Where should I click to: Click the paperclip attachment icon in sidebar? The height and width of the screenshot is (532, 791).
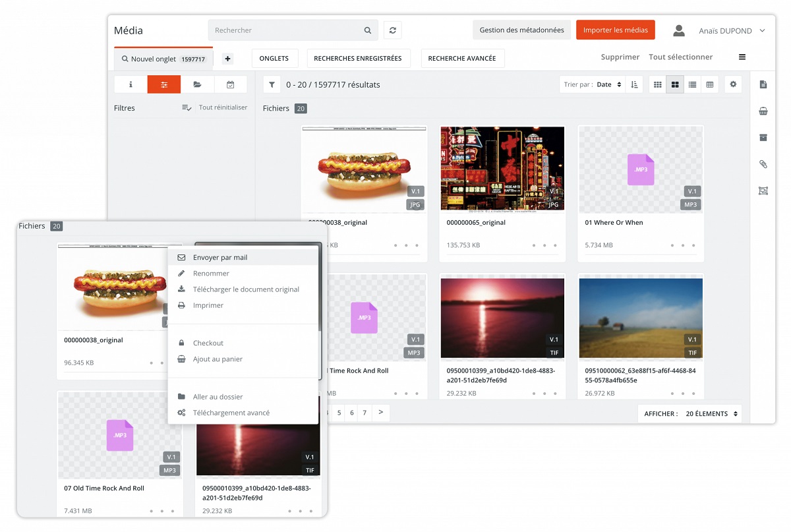click(x=763, y=164)
